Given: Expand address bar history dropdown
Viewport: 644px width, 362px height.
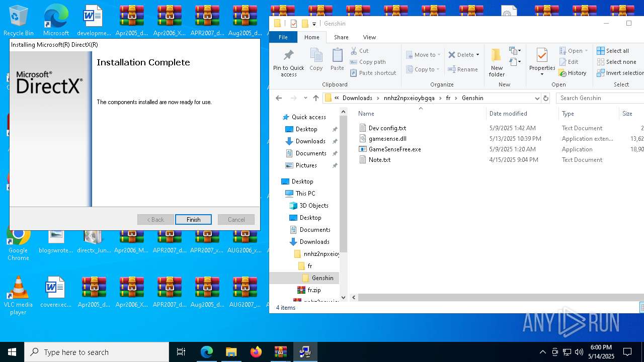Looking at the screenshot, I should click(537, 98).
